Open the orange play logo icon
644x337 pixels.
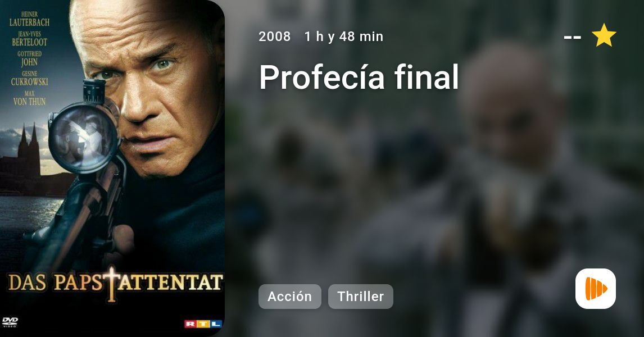[x=596, y=289]
